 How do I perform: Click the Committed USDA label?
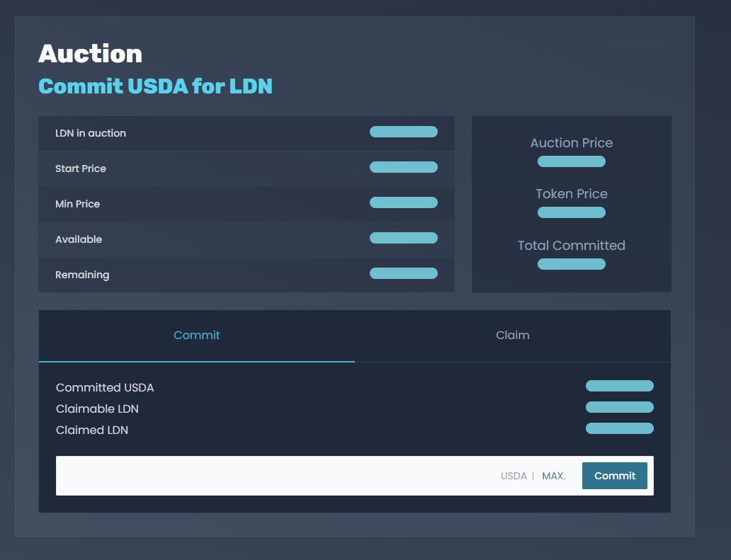(x=105, y=388)
